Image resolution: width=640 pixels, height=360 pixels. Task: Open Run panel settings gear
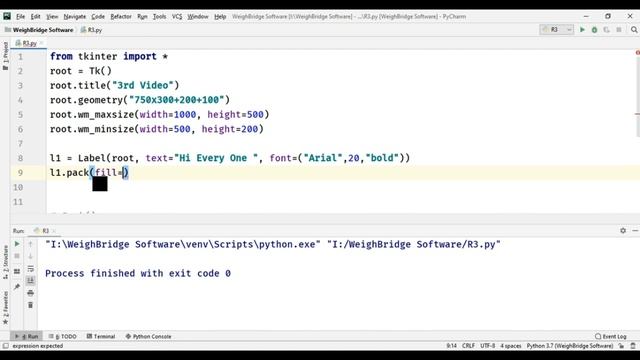(x=623, y=231)
